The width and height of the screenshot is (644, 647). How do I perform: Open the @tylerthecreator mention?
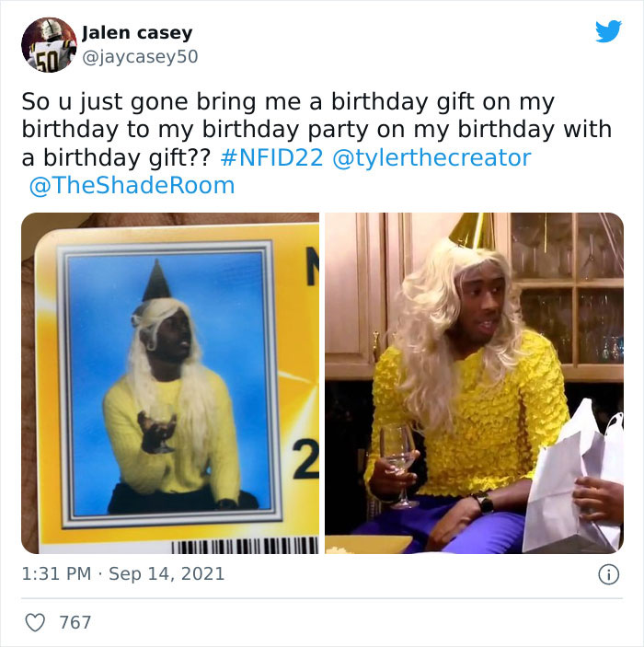431,157
